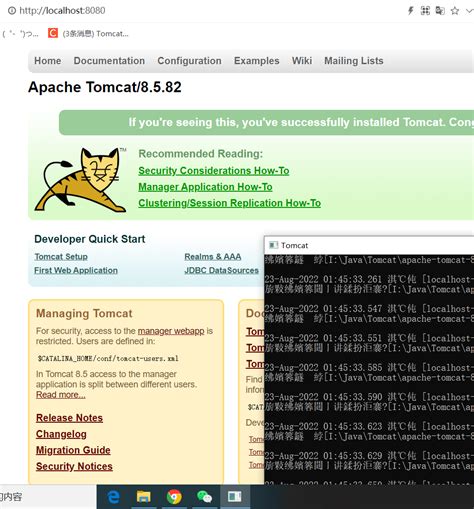Open the manager webapp link
Viewport: 474px width, 509px height.
point(171,331)
